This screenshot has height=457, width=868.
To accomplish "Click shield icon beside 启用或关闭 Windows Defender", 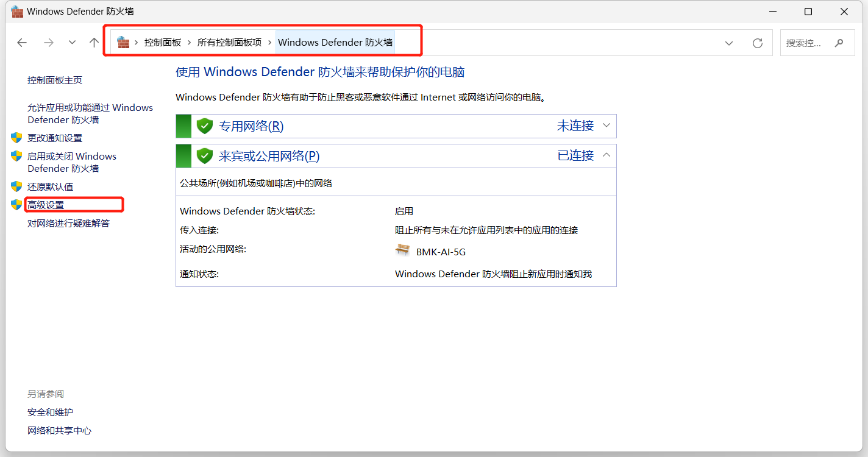I will coord(16,156).
